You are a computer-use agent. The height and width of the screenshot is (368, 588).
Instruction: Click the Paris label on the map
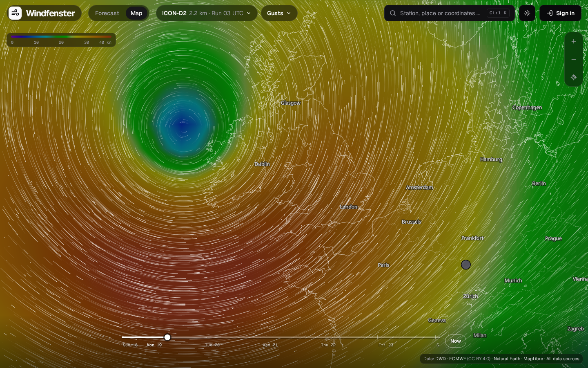point(383,265)
